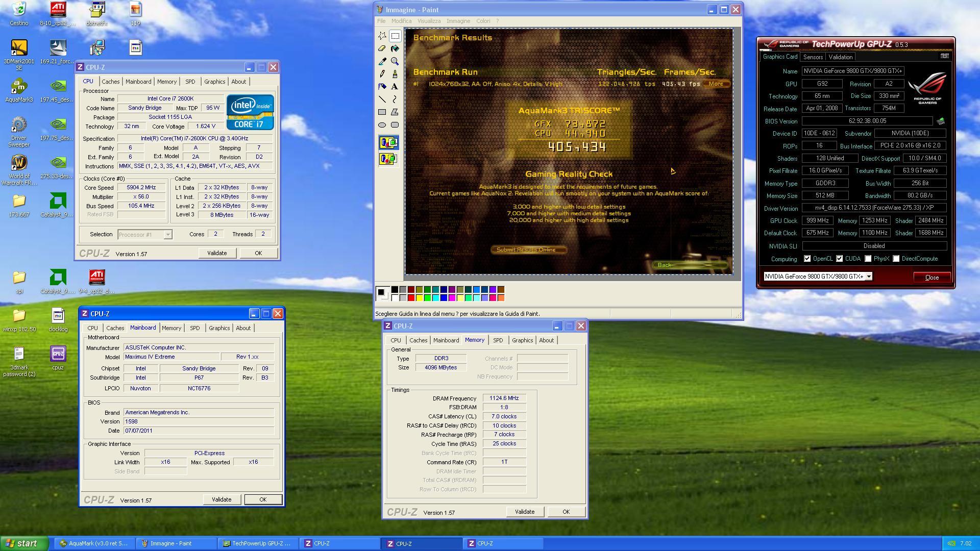Click Validate in the Memory CPU-Z window
This screenshot has width=980, height=551.
(x=525, y=512)
